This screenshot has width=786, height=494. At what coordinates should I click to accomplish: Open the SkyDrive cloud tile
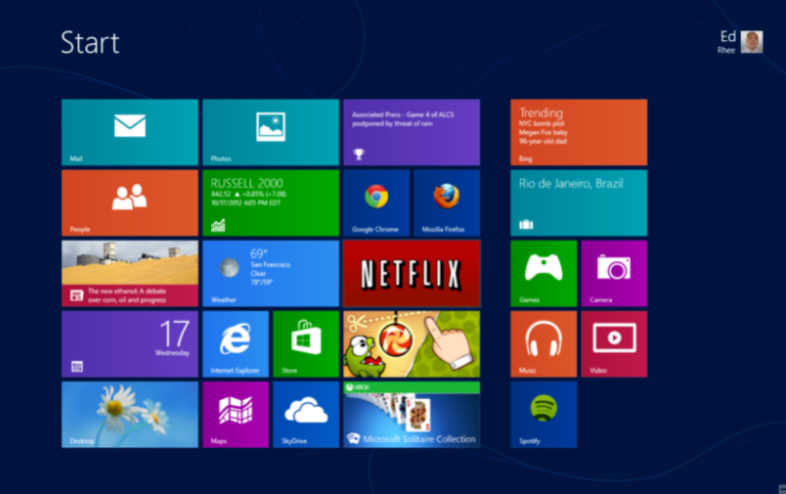[306, 415]
